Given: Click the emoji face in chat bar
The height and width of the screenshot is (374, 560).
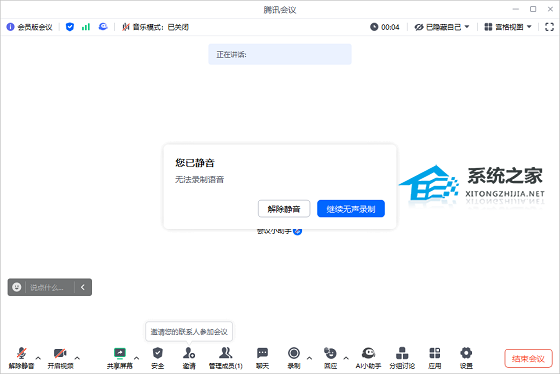Looking at the screenshot, I should (x=17, y=287).
